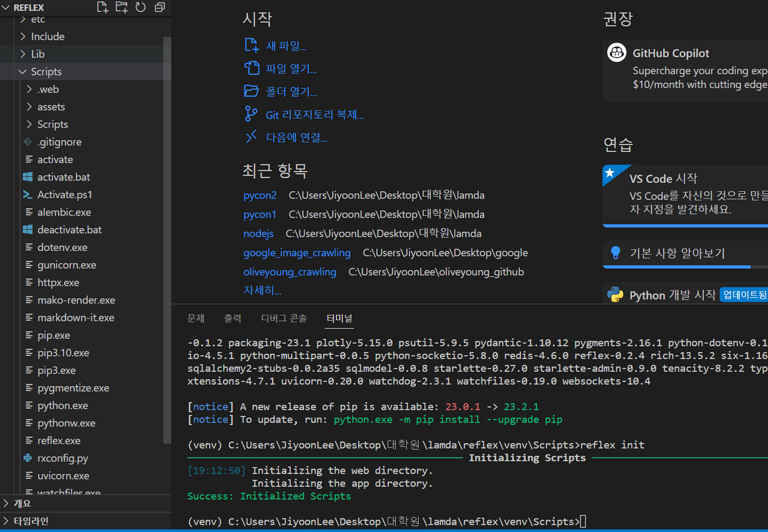Click the lightbulb icon beside 기본 사항 알아보기
The height and width of the screenshot is (532, 768).
tap(615, 253)
